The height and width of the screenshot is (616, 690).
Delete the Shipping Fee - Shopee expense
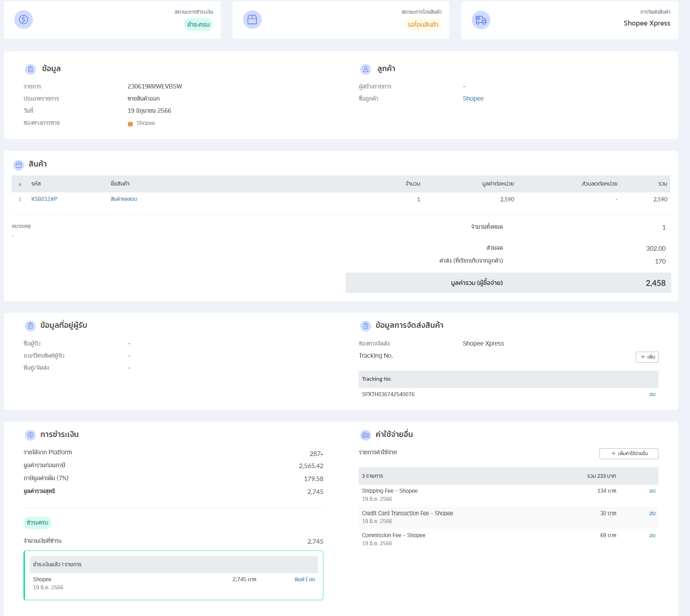coord(652,491)
